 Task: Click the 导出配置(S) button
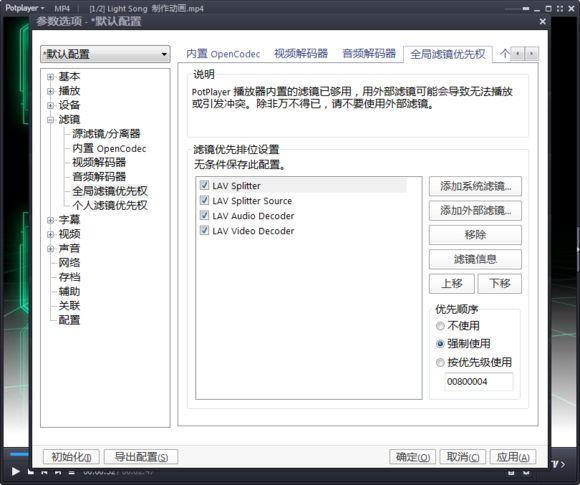[141, 457]
